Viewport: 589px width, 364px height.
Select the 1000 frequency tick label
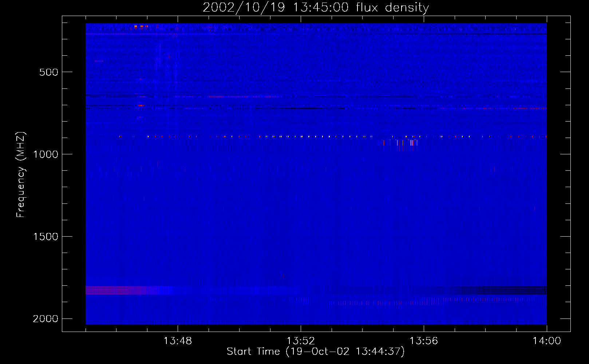point(46,154)
